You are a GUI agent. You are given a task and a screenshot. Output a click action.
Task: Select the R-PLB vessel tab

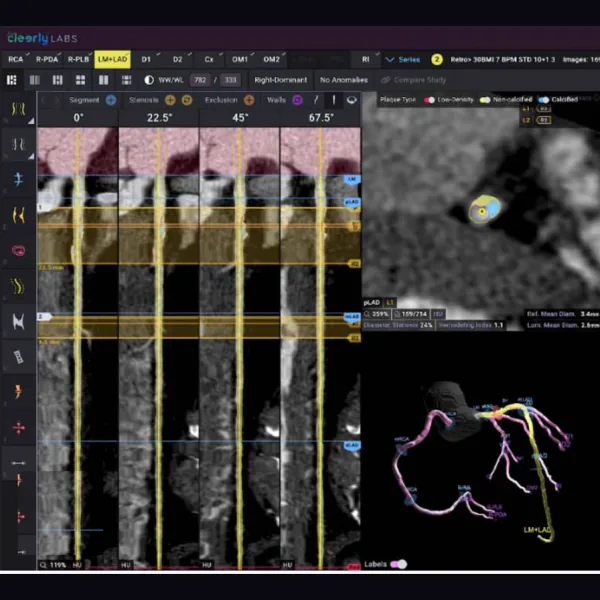click(x=78, y=59)
